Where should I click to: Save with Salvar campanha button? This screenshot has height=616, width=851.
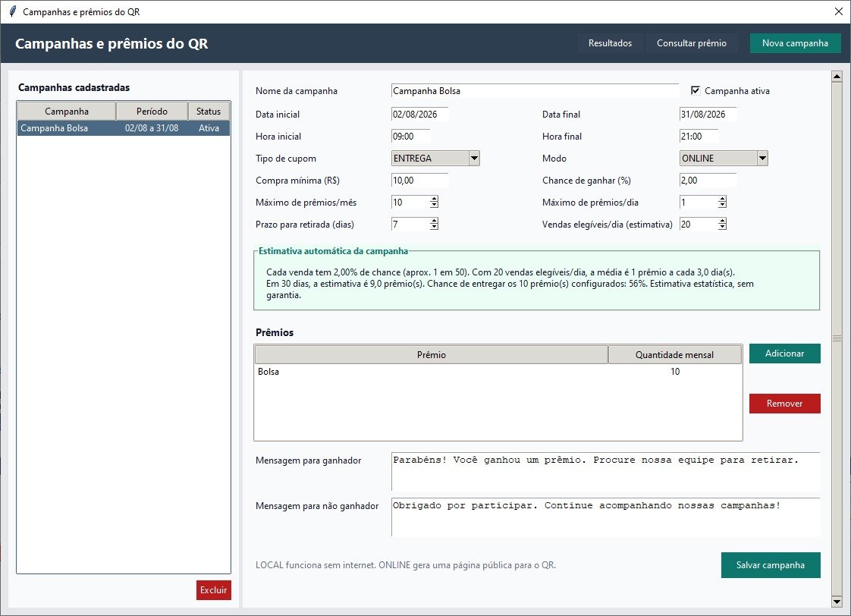tap(771, 565)
